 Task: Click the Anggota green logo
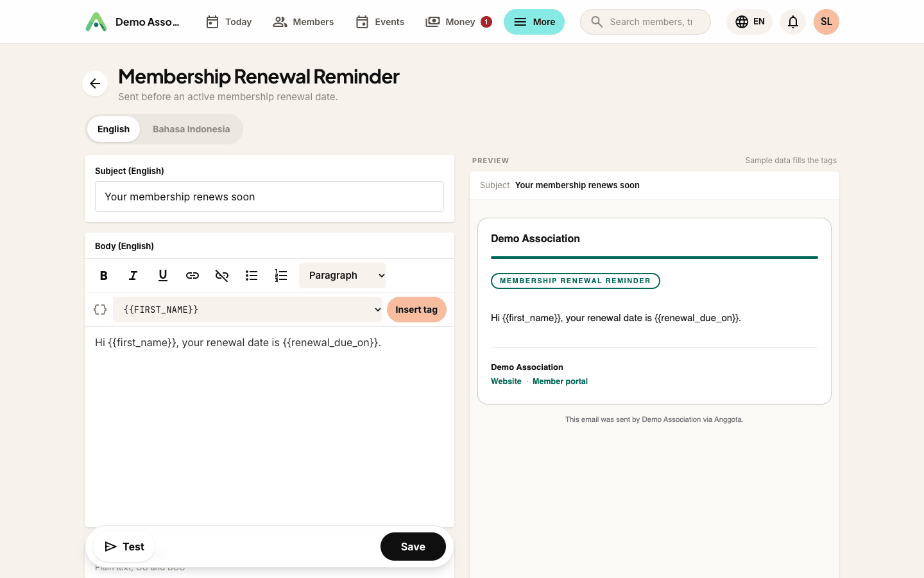[x=96, y=22]
